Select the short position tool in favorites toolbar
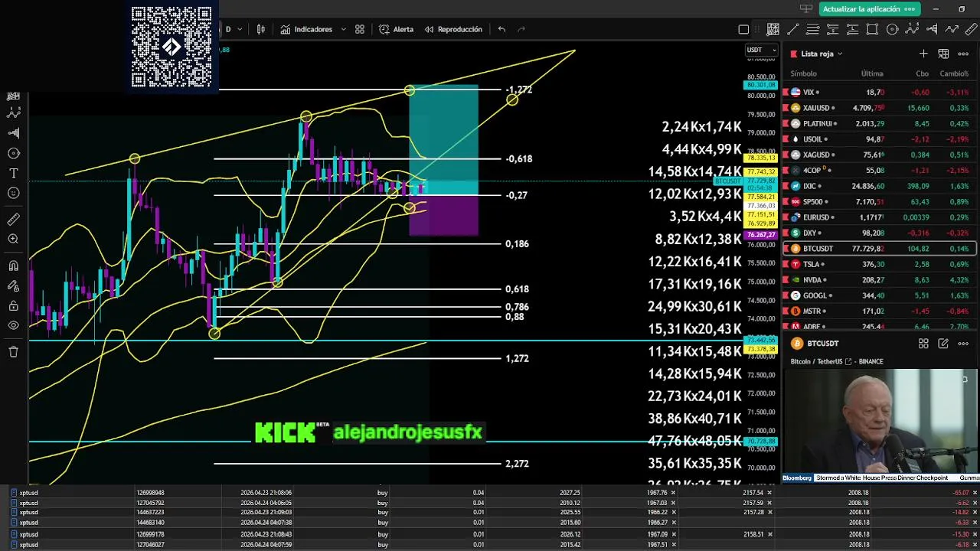The width and height of the screenshot is (980, 551). click(832, 30)
